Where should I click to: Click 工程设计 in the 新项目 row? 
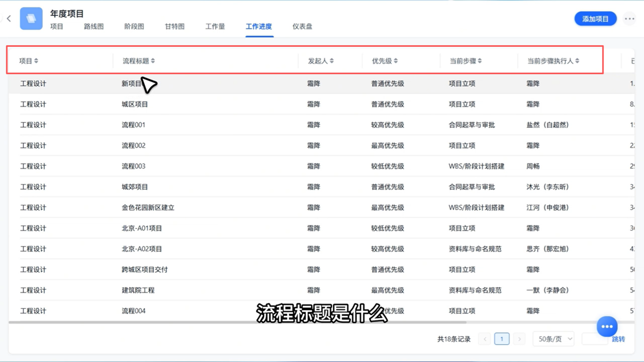pyautogui.click(x=33, y=84)
